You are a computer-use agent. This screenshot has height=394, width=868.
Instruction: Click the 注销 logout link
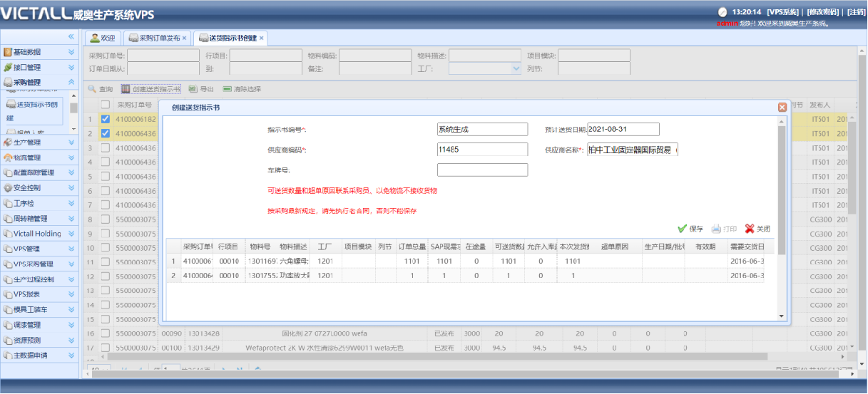pyautogui.click(x=856, y=12)
